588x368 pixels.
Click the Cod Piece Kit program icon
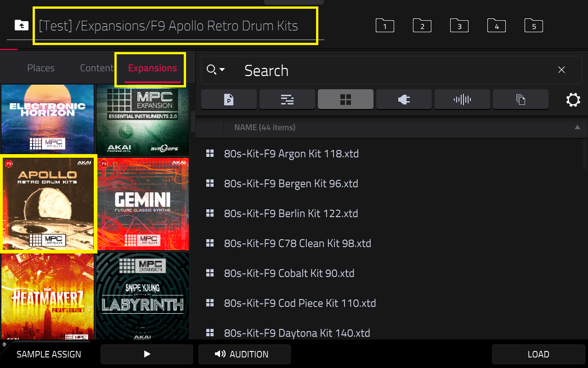click(x=210, y=303)
